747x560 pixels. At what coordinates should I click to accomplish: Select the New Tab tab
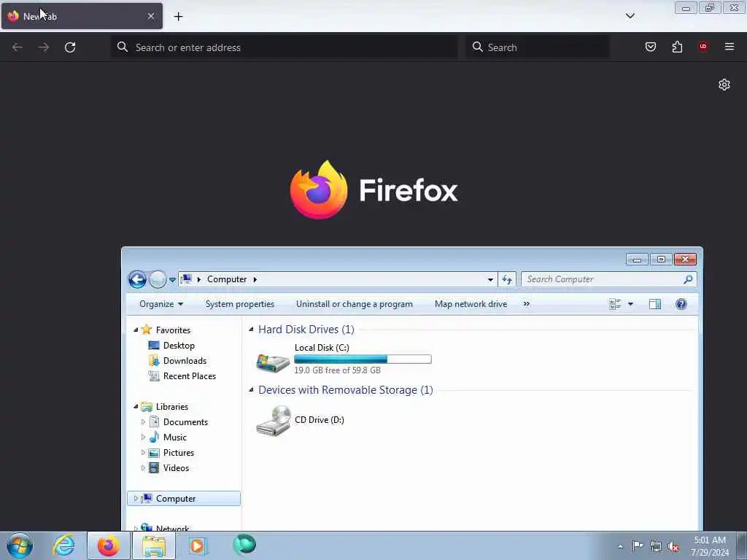click(x=82, y=16)
